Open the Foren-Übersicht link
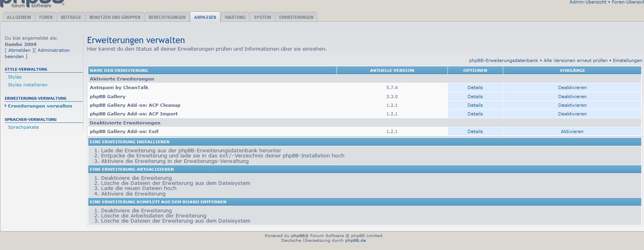 pos(628,2)
